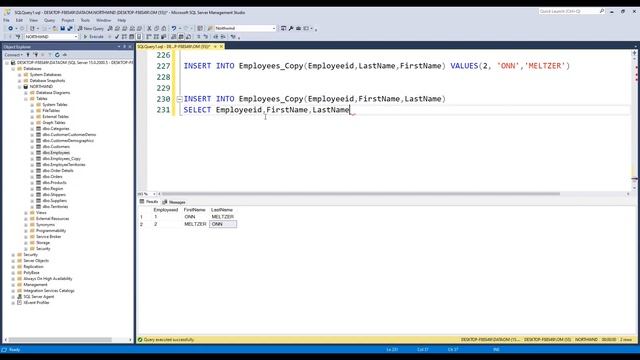Expand the Views folder node
This screenshot has height=360, width=640.
tap(26, 213)
